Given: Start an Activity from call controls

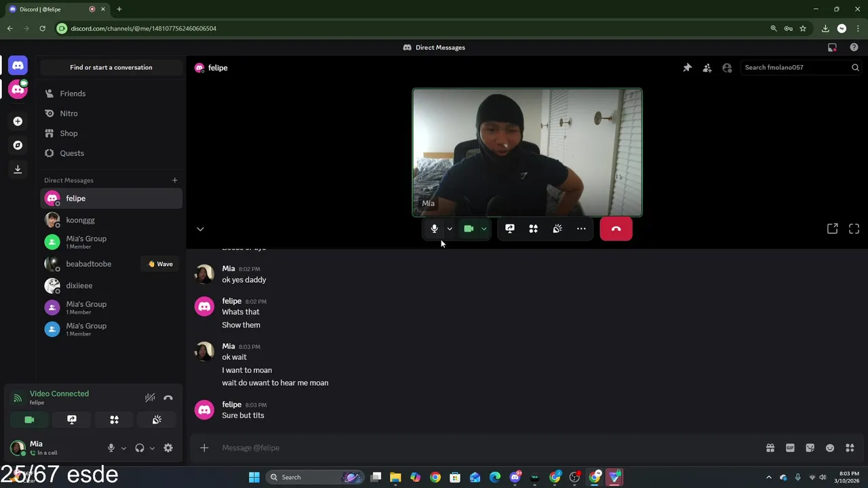Looking at the screenshot, I should click(x=534, y=229).
